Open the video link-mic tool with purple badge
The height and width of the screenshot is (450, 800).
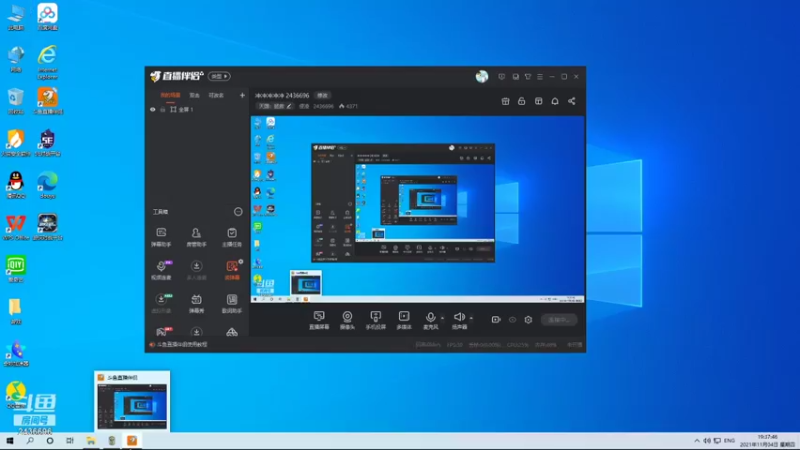click(161, 270)
